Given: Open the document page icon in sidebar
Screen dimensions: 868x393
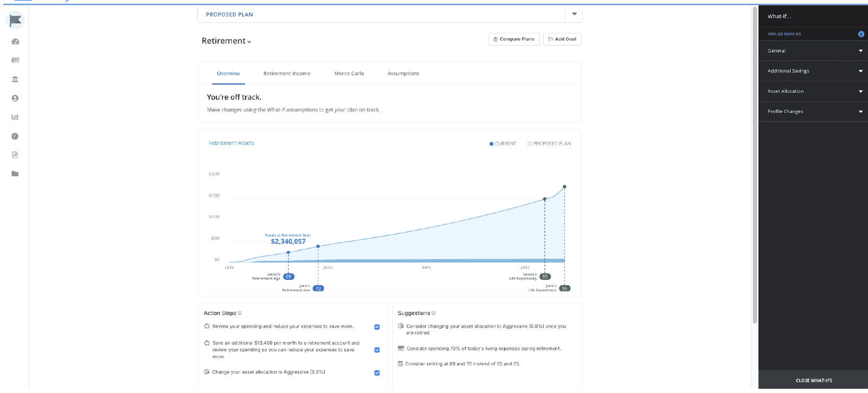Looking at the screenshot, I should [x=15, y=155].
